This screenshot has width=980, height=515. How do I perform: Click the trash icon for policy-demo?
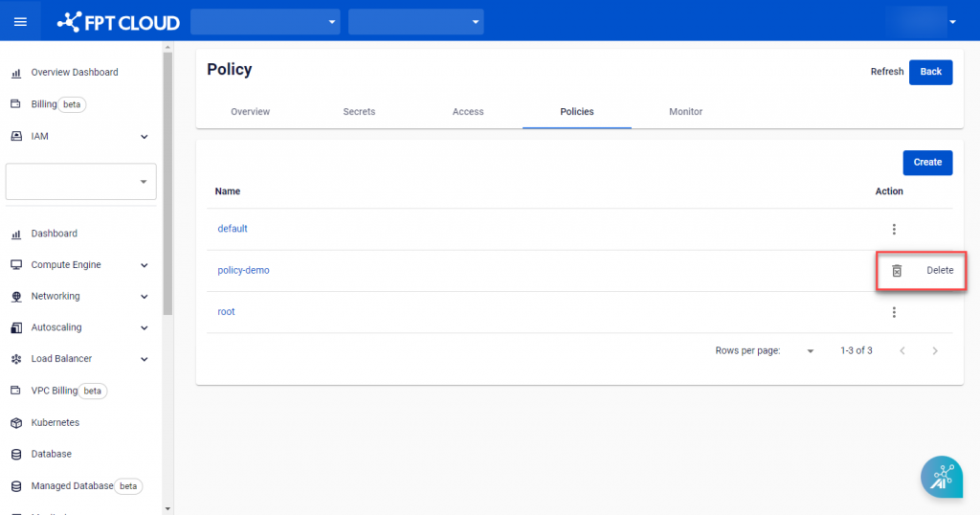tap(897, 271)
